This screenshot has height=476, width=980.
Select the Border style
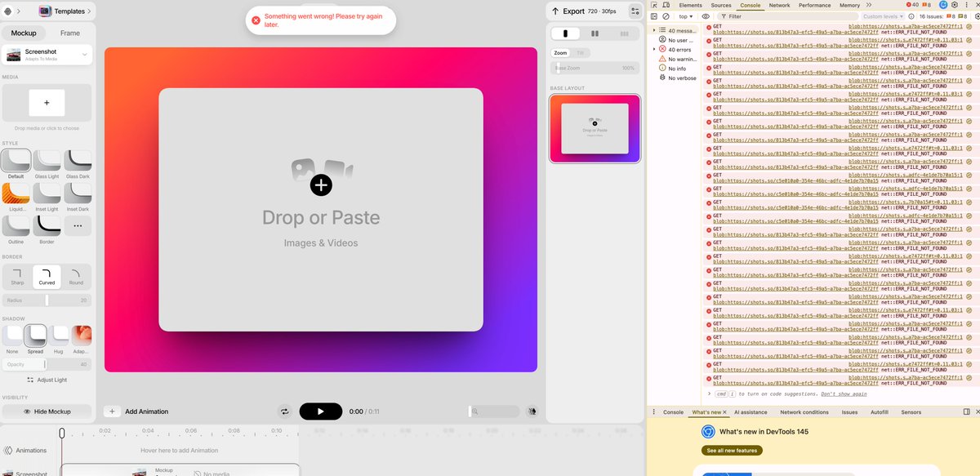[47, 225]
